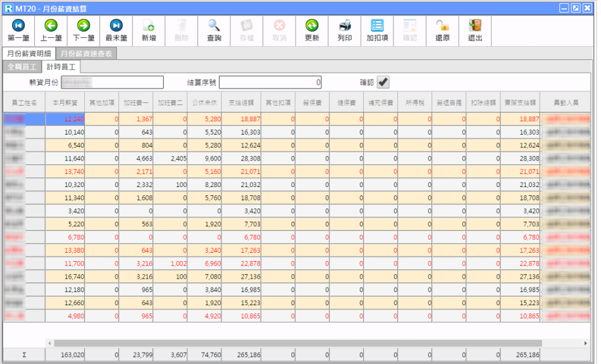Select the red salary cell 13,380

65,250
